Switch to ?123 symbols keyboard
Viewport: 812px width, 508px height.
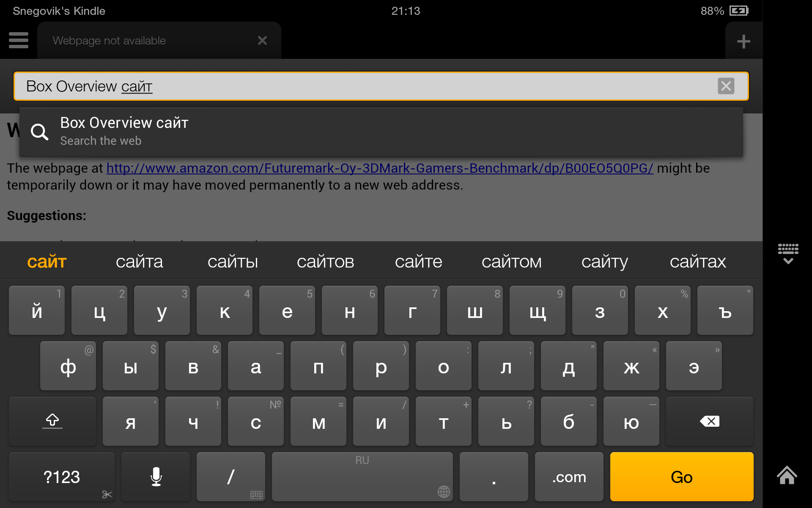coord(62,477)
